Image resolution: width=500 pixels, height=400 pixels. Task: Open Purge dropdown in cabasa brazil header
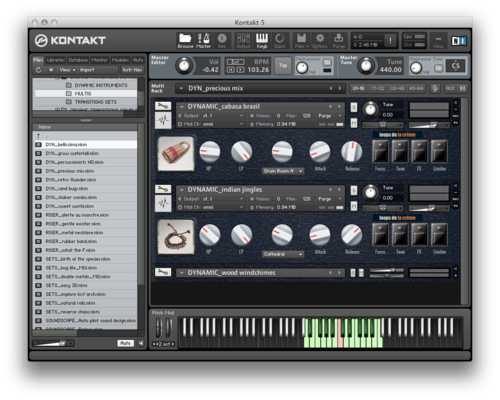(x=330, y=116)
